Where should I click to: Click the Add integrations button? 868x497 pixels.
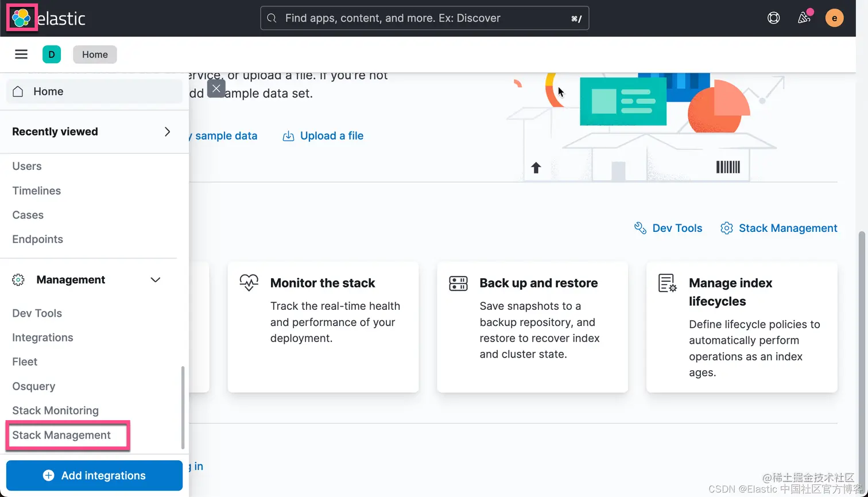pos(94,475)
